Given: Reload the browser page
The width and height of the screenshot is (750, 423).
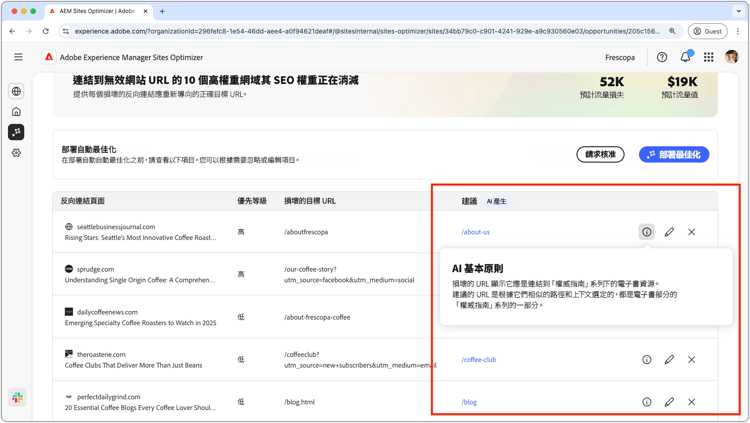Looking at the screenshot, I should [45, 31].
